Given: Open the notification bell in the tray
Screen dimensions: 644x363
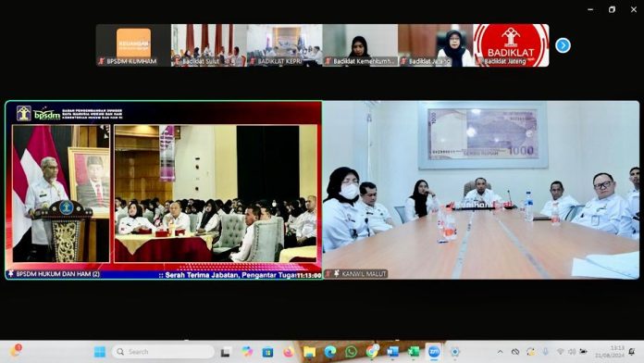Looking at the screenshot, I should [x=632, y=352].
